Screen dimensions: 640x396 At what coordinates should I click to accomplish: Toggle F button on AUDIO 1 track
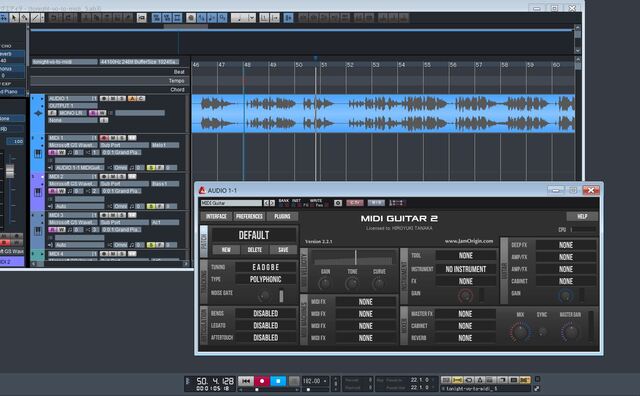pos(52,113)
